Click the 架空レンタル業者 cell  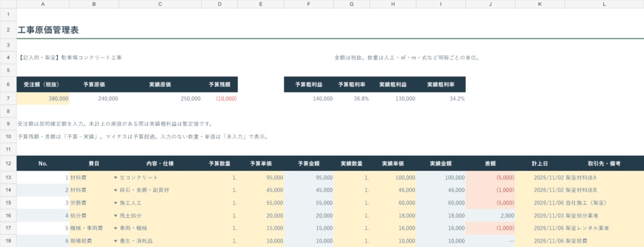[604, 228]
